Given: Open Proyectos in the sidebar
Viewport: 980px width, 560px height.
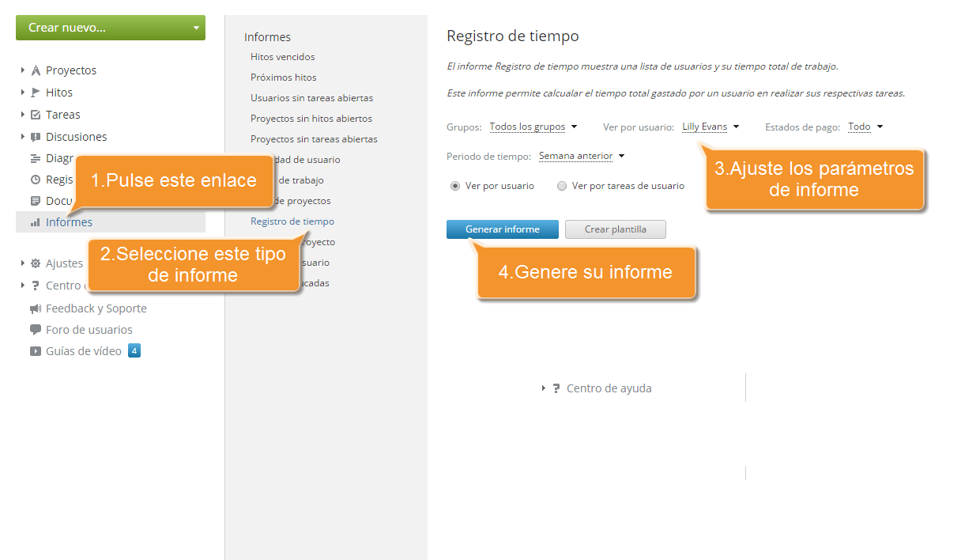Looking at the screenshot, I should tap(71, 70).
